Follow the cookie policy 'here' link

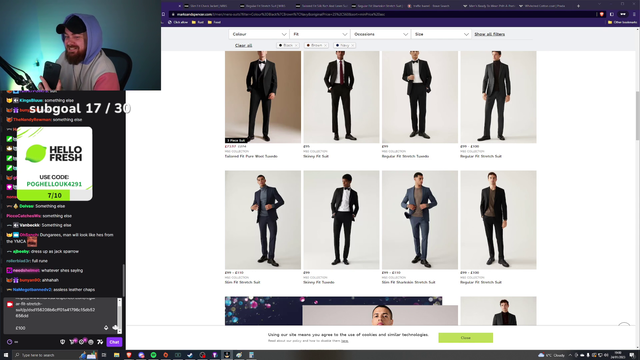[x=344, y=341]
